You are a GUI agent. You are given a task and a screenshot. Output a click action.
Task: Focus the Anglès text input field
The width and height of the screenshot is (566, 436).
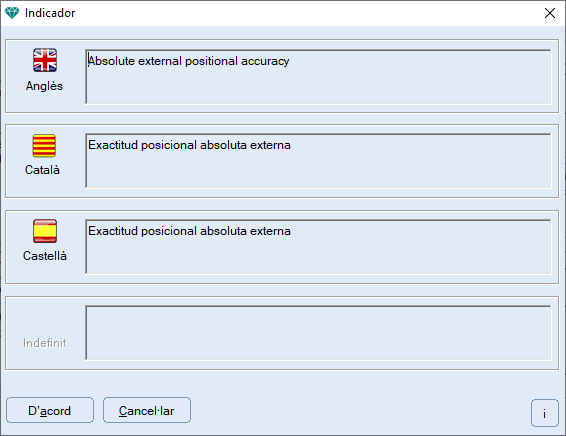pyautogui.click(x=318, y=77)
